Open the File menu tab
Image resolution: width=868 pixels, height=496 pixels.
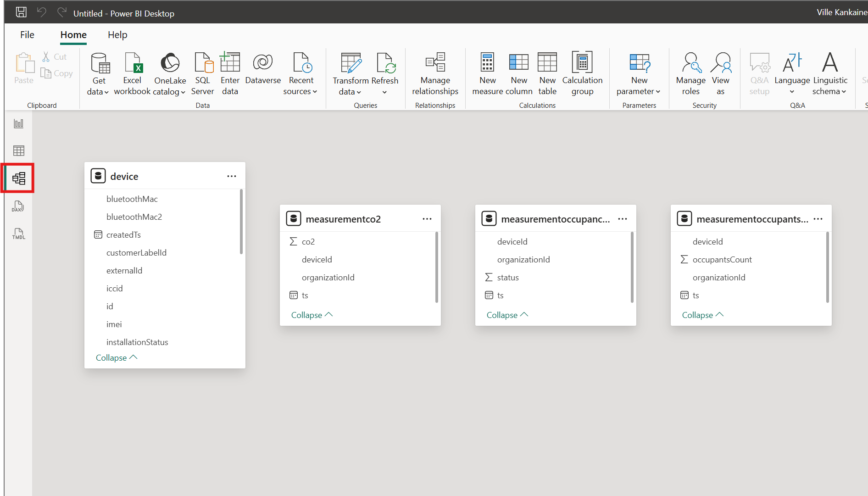(27, 35)
